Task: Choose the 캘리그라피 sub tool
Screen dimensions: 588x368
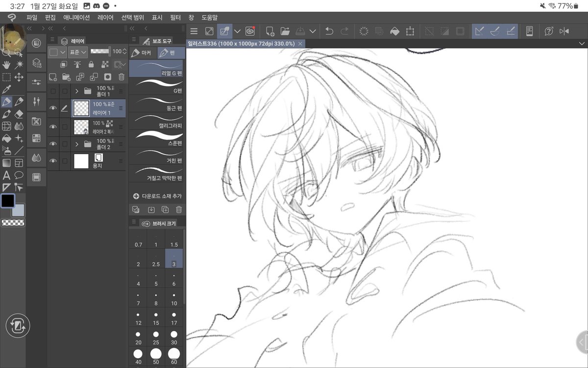Action: (156, 120)
